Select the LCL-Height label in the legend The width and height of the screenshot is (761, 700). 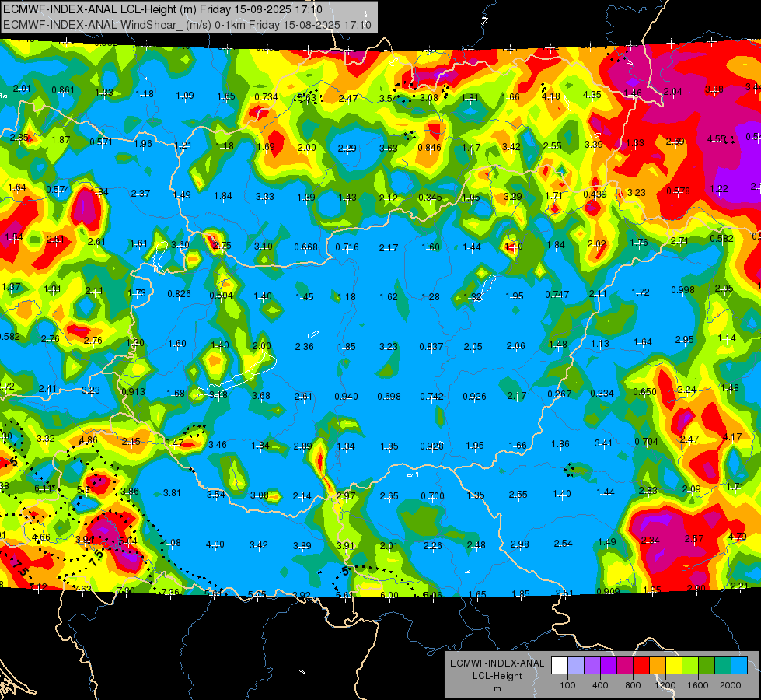(x=497, y=676)
